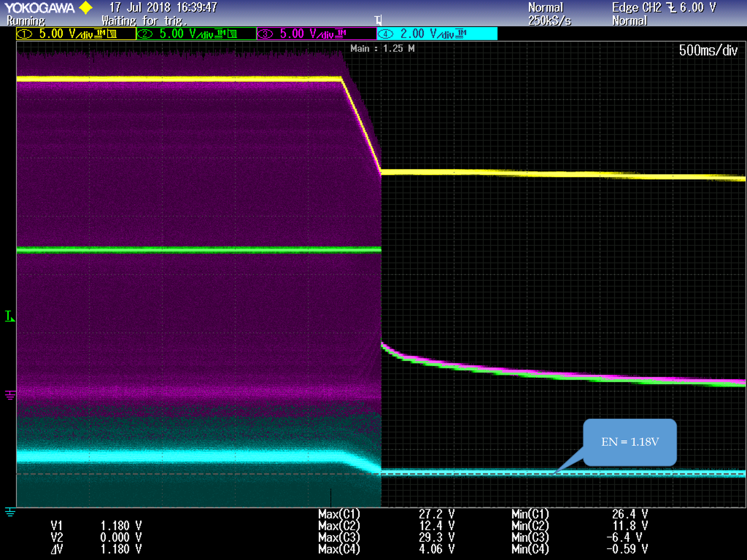Click the Running status text
Screen dimensions: 747x560
point(26,21)
